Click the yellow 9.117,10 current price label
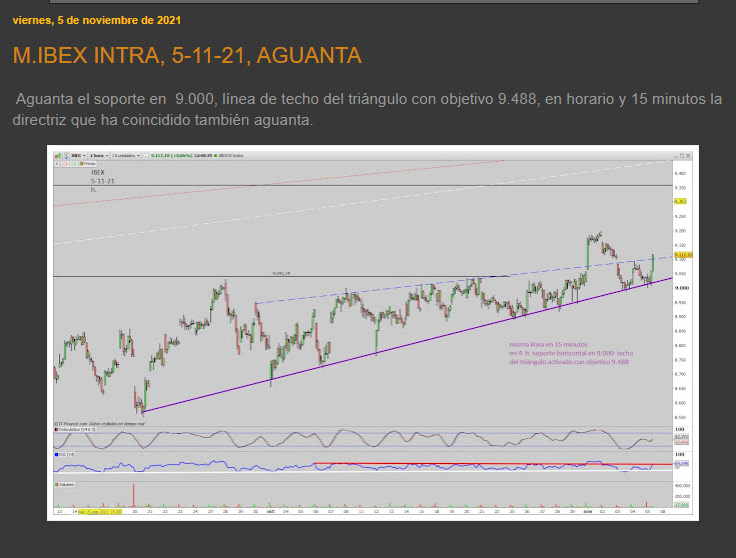This screenshot has width=736, height=558. [683, 255]
